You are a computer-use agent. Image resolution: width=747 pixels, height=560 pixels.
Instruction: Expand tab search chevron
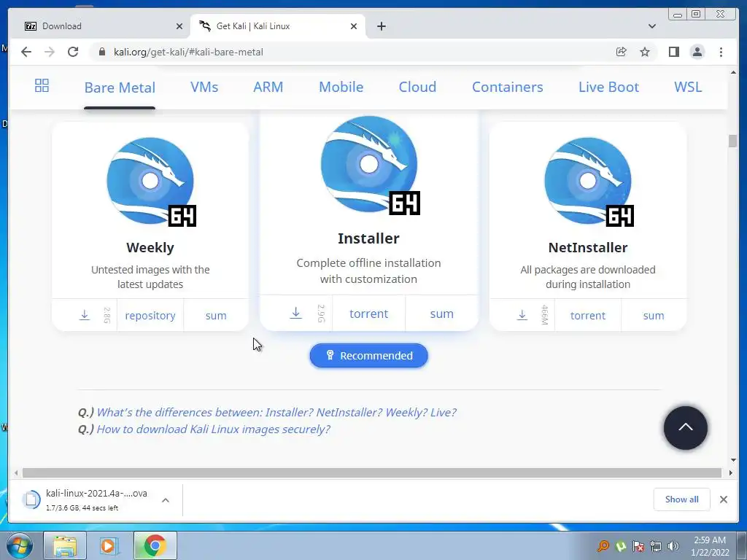pos(652,26)
